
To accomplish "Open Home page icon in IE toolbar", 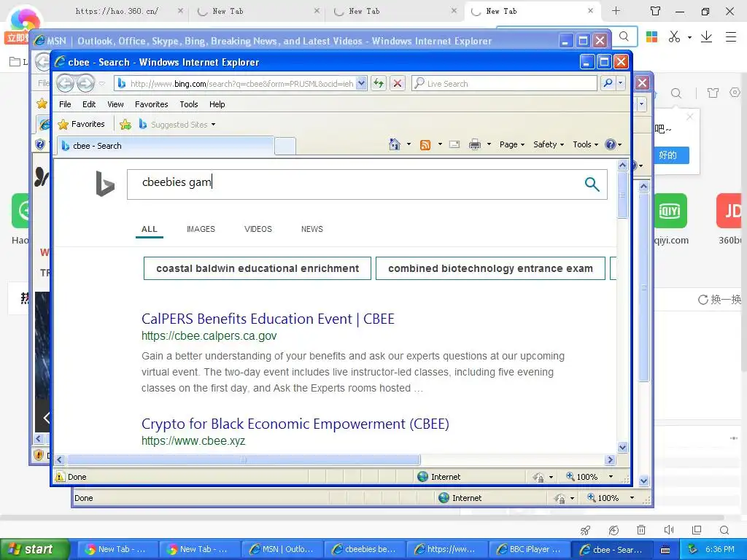I will (395, 144).
